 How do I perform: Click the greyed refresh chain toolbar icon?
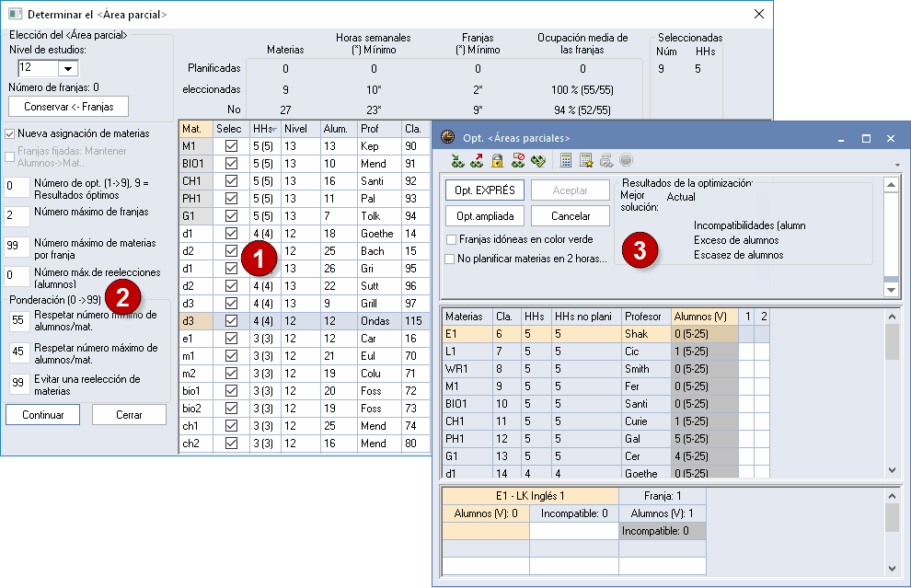[606, 160]
